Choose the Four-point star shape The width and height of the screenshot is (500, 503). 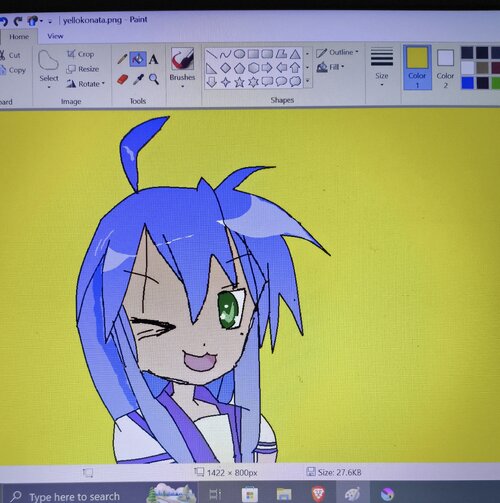coord(226,82)
